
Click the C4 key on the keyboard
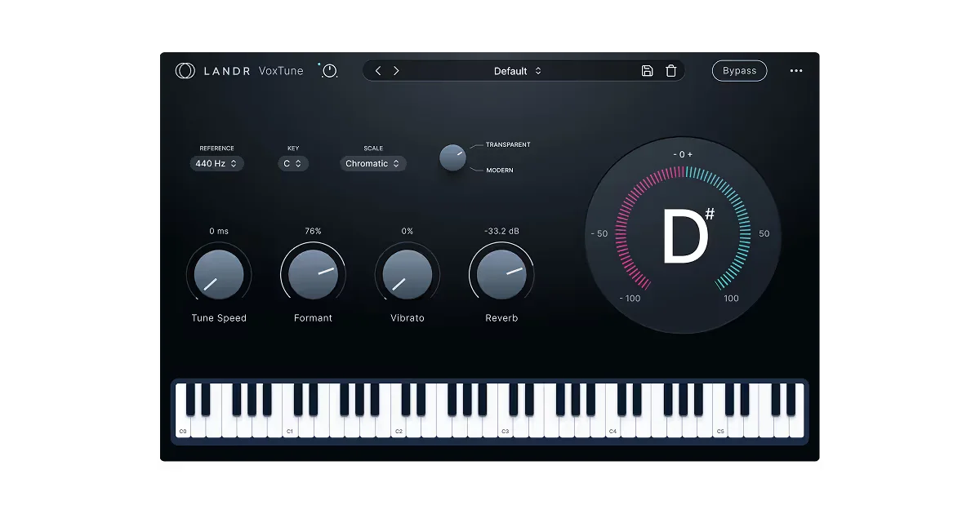pyautogui.click(x=612, y=424)
